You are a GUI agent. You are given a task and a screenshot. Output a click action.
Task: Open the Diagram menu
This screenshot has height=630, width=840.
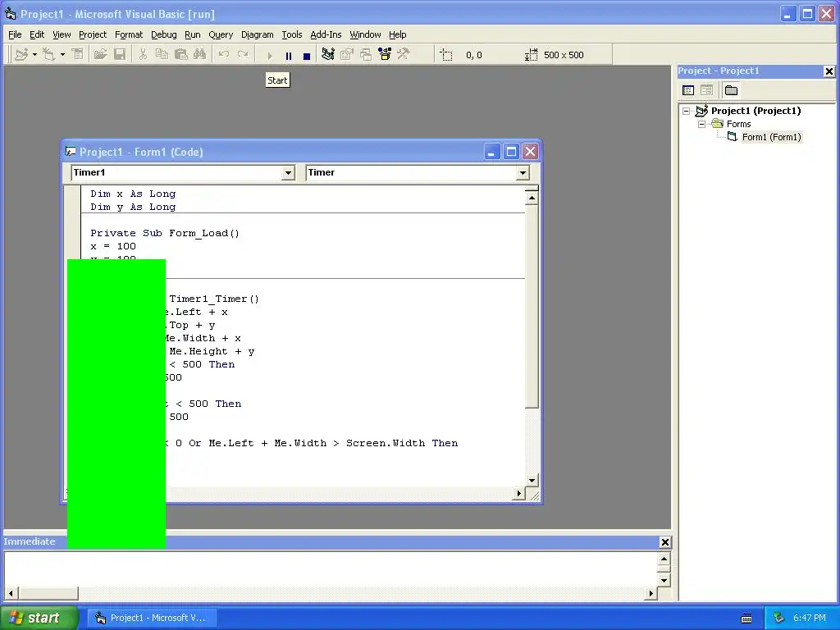pos(257,34)
